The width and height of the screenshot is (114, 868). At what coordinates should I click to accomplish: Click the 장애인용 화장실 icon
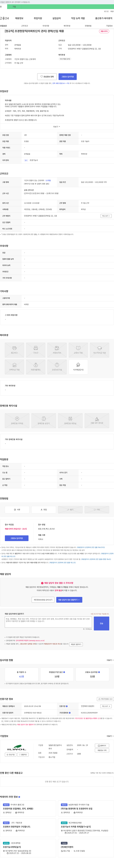tap(70, 421)
